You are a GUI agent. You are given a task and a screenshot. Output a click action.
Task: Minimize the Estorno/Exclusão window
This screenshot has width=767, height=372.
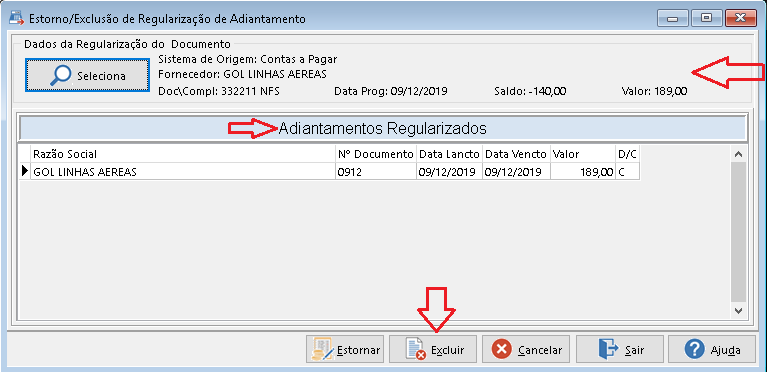pyautogui.click(x=672, y=18)
